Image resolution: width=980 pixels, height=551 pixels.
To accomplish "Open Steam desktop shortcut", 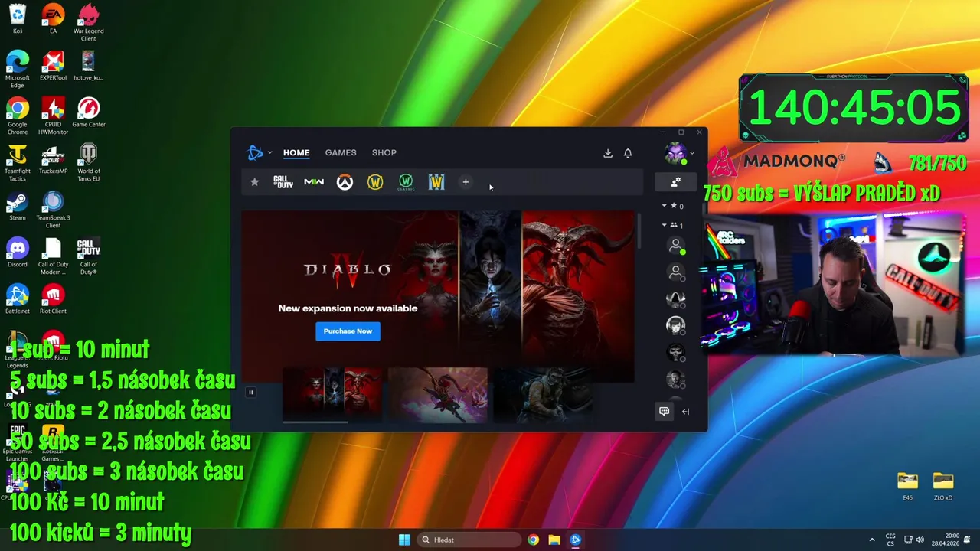I will click(18, 206).
